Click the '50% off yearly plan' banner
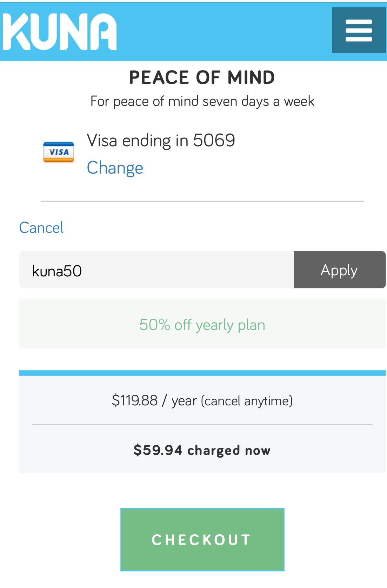This screenshot has height=588, width=387. tap(202, 325)
